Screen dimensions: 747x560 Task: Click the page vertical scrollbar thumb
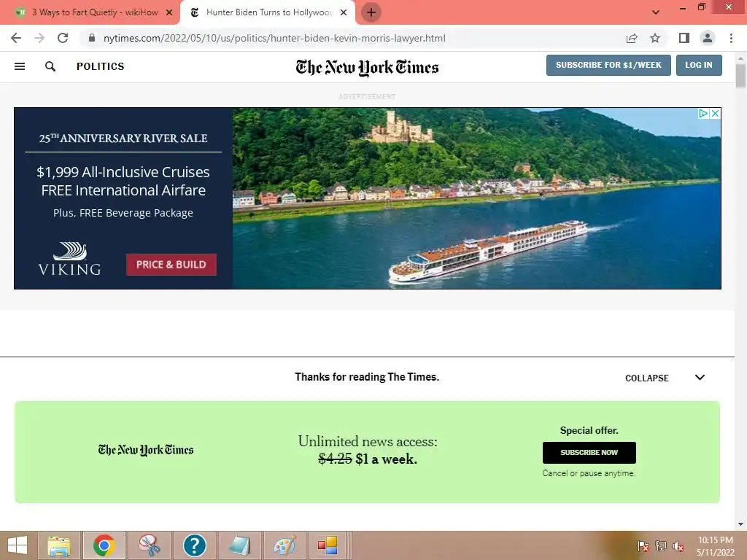(740, 75)
